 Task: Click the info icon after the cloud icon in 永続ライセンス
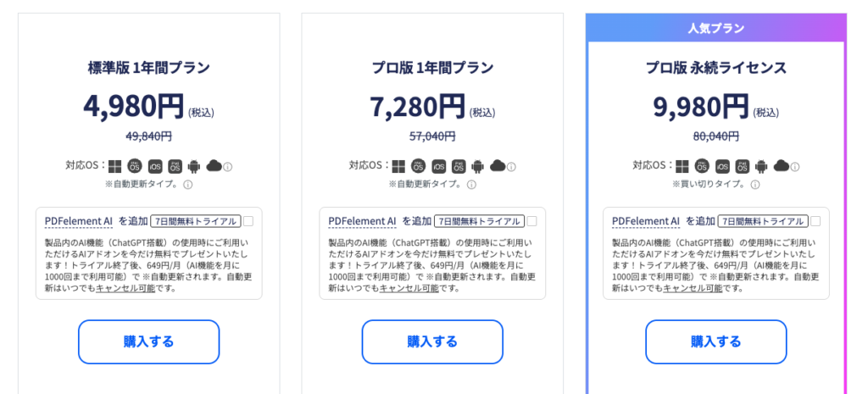(795, 167)
